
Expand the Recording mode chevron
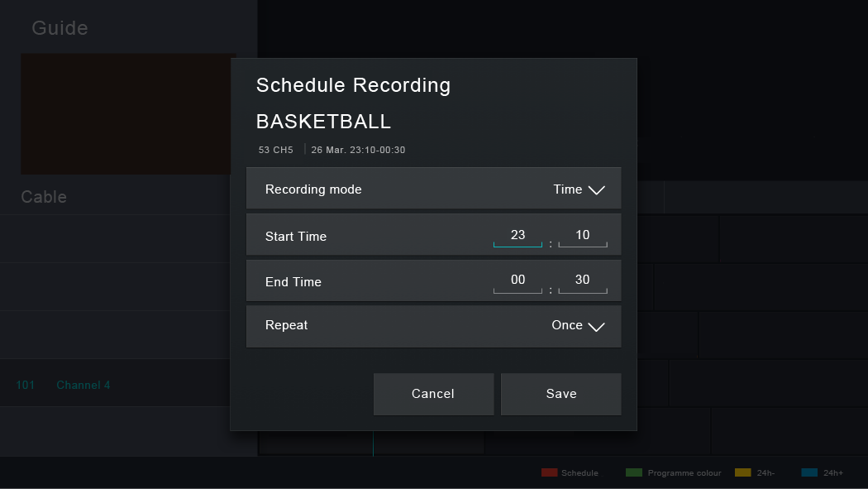coord(596,190)
